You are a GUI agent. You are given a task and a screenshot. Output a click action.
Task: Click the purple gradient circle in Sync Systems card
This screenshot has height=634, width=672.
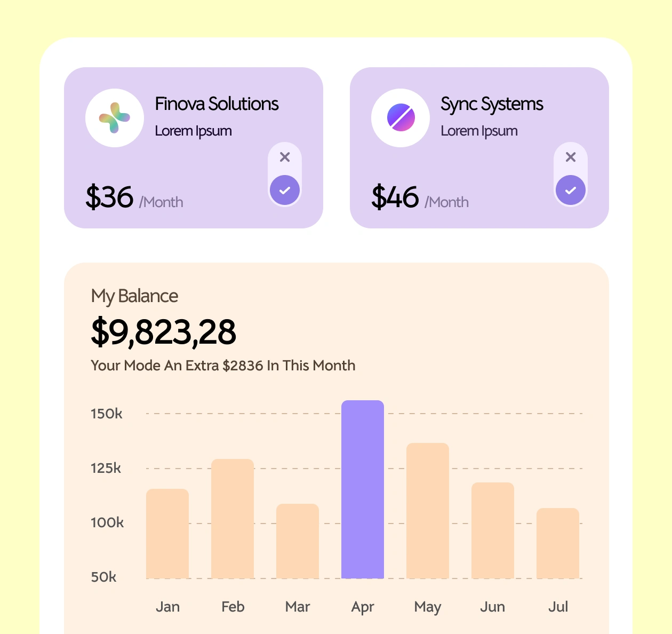click(401, 117)
